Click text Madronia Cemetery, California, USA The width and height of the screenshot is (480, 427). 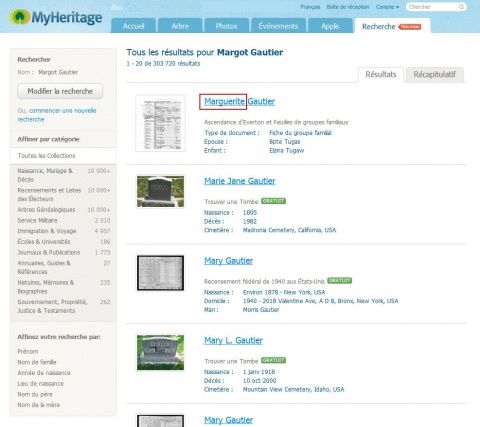[289, 230]
